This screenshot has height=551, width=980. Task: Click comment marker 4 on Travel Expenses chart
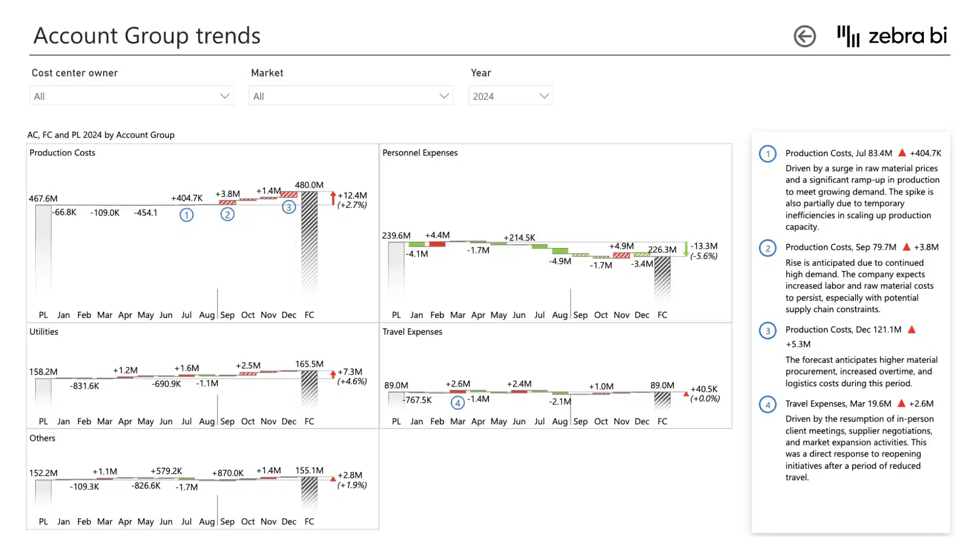click(x=458, y=403)
